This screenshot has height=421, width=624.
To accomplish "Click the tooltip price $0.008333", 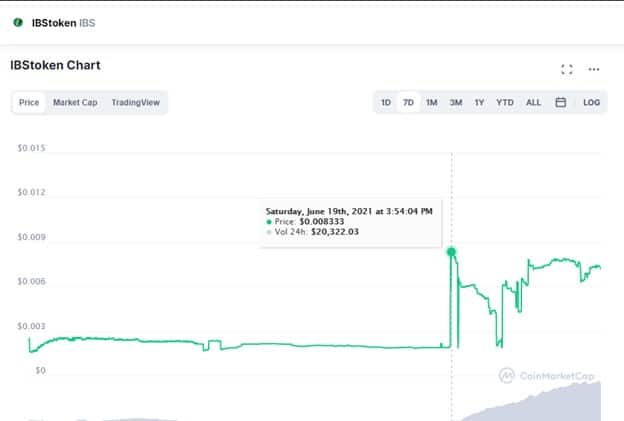I will click(x=322, y=222).
